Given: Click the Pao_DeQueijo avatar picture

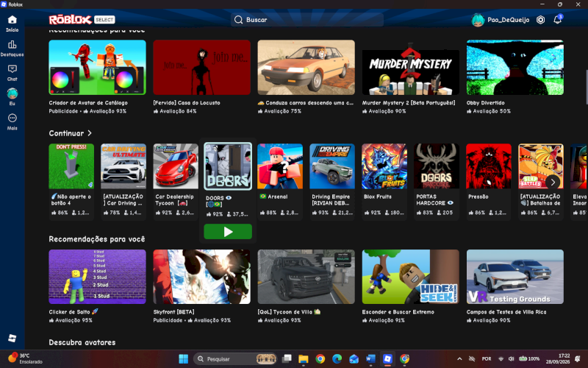Looking at the screenshot, I should point(478,20).
